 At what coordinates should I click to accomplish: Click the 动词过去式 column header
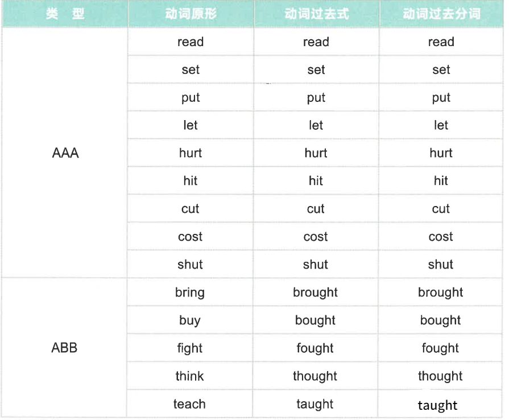coord(316,14)
